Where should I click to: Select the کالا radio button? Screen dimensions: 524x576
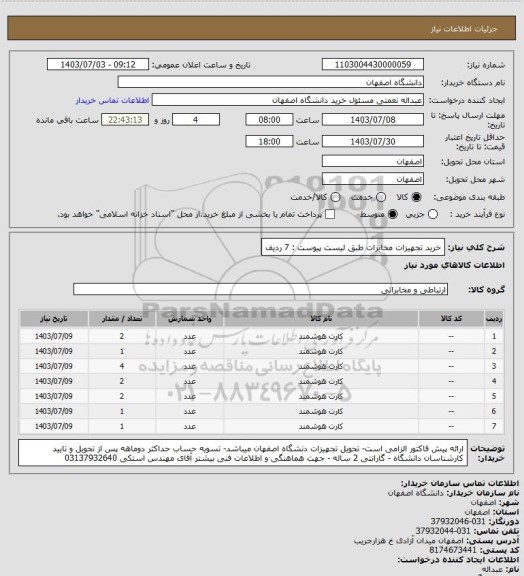[416, 197]
